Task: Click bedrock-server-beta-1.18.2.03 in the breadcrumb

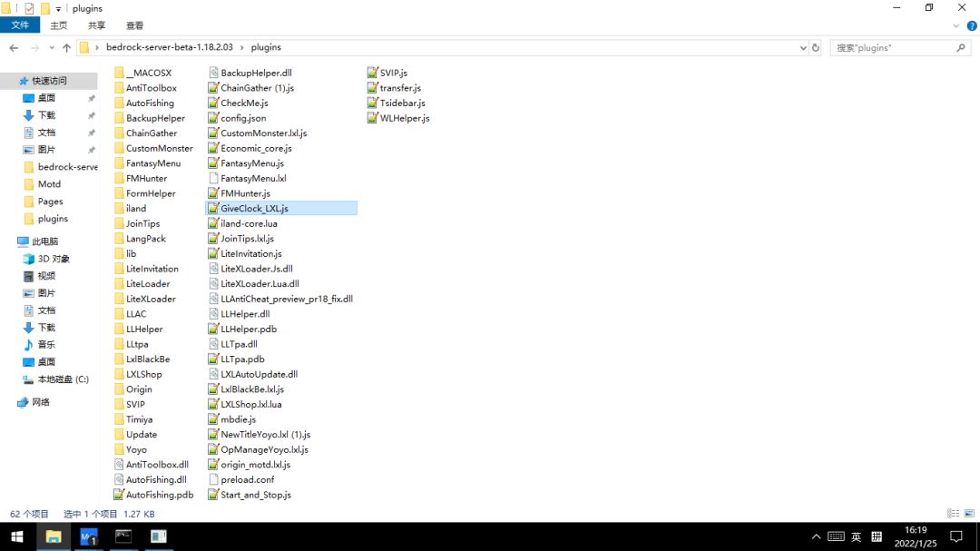Action: [x=170, y=47]
